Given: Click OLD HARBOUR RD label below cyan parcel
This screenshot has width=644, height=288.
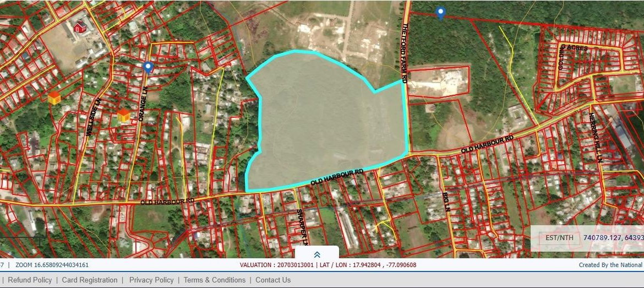Looking at the screenshot, I should coord(337,177).
